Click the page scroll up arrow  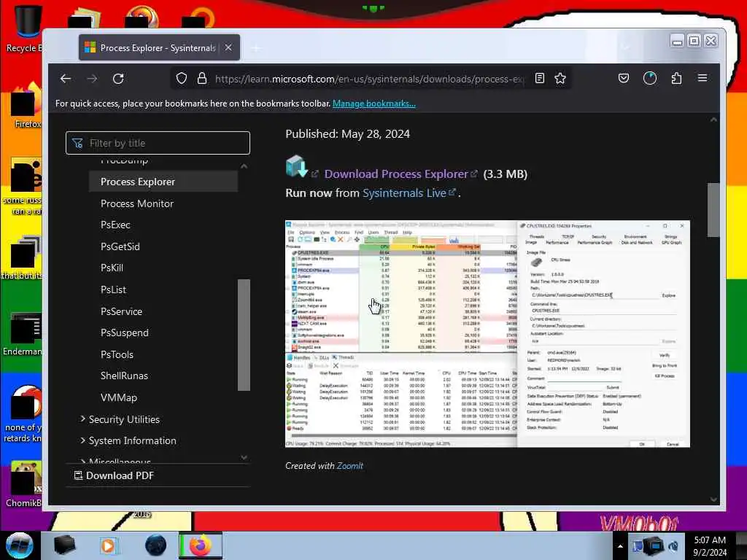pos(713,120)
